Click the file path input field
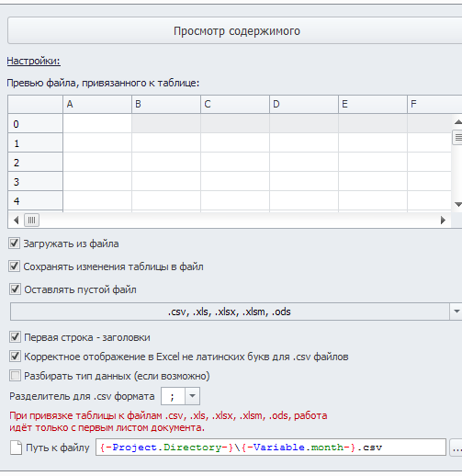462x476 pixels. [270, 448]
